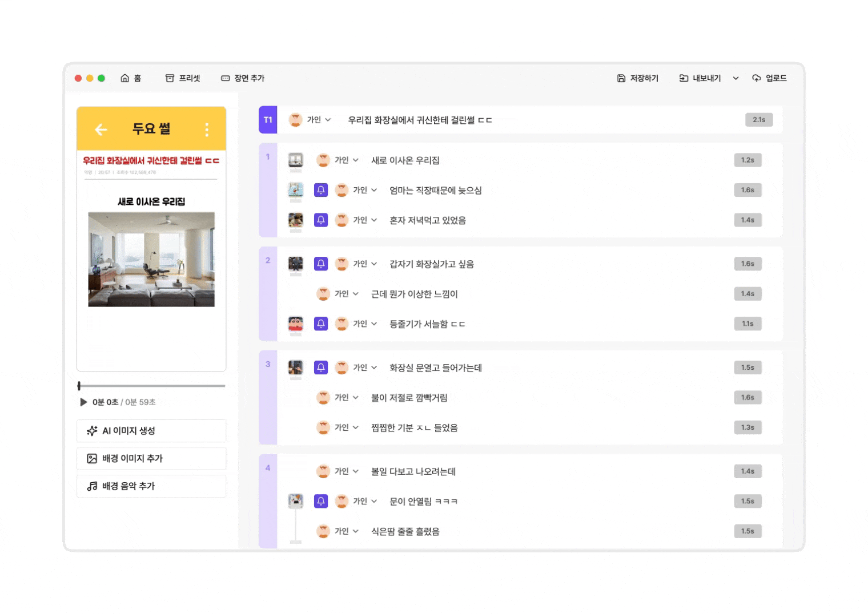Toggle the bell on the 등줄기가 서늘함 line

pyautogui.click(x=321, y=324)
